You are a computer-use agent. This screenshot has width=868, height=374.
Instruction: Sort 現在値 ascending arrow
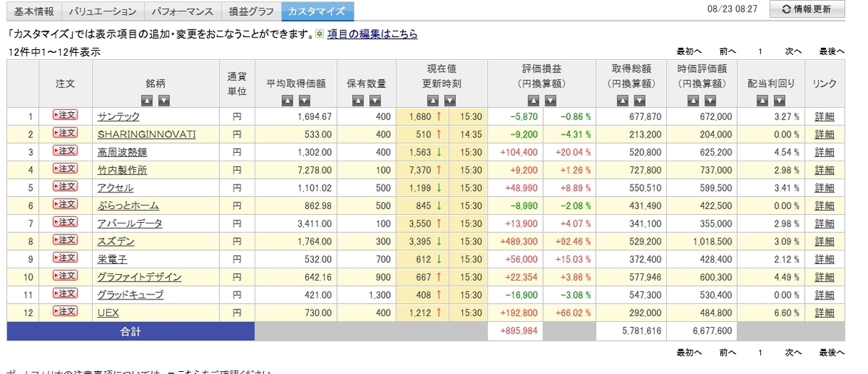tap(433, 101)
